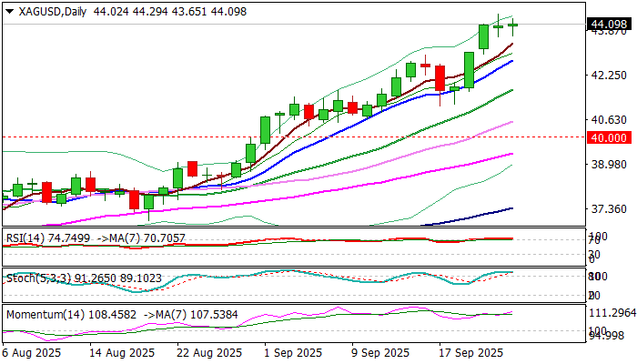Click the Momentum(14) indicator label
637x364 pixels.
(36, 313)
